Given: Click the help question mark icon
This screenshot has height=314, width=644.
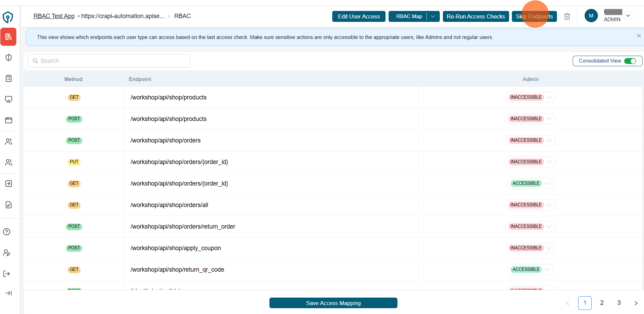Looking at the screenshot, I should tap(6, 232).
